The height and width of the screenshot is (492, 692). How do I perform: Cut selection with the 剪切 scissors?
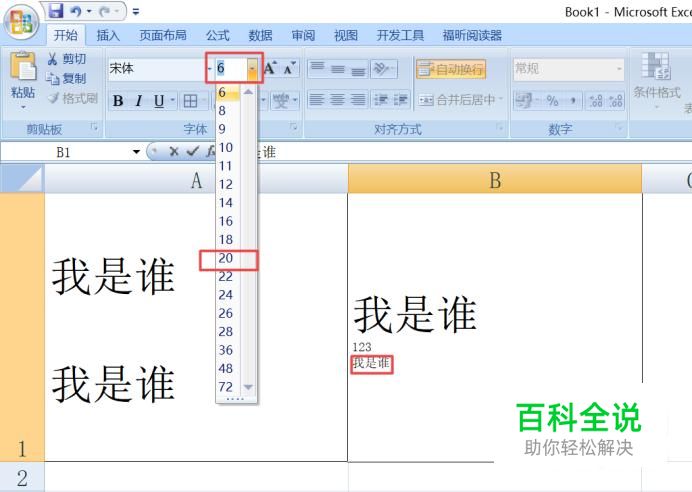(x=66, y=59)
